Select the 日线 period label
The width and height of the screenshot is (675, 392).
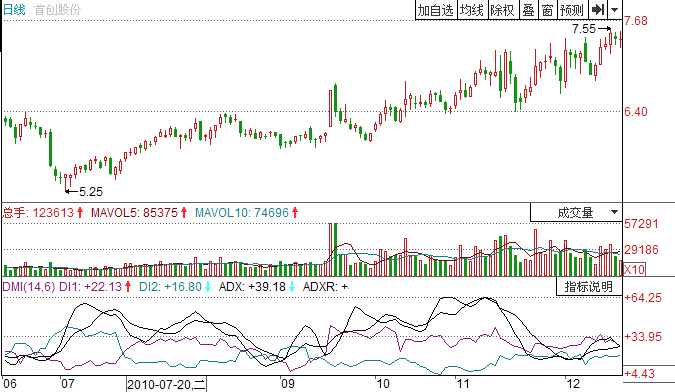coord(14,9)
